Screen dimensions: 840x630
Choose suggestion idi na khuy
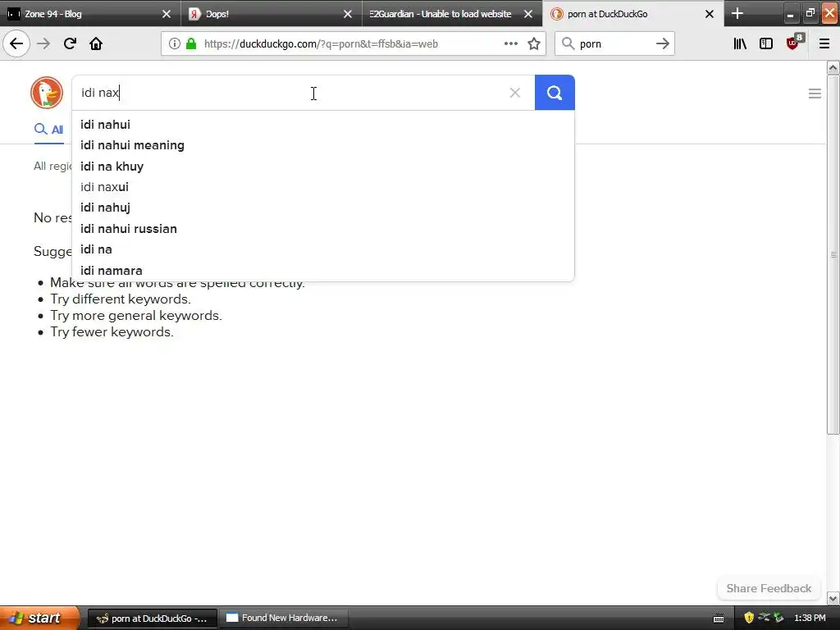pyautogui.click(x=323, y=166)
